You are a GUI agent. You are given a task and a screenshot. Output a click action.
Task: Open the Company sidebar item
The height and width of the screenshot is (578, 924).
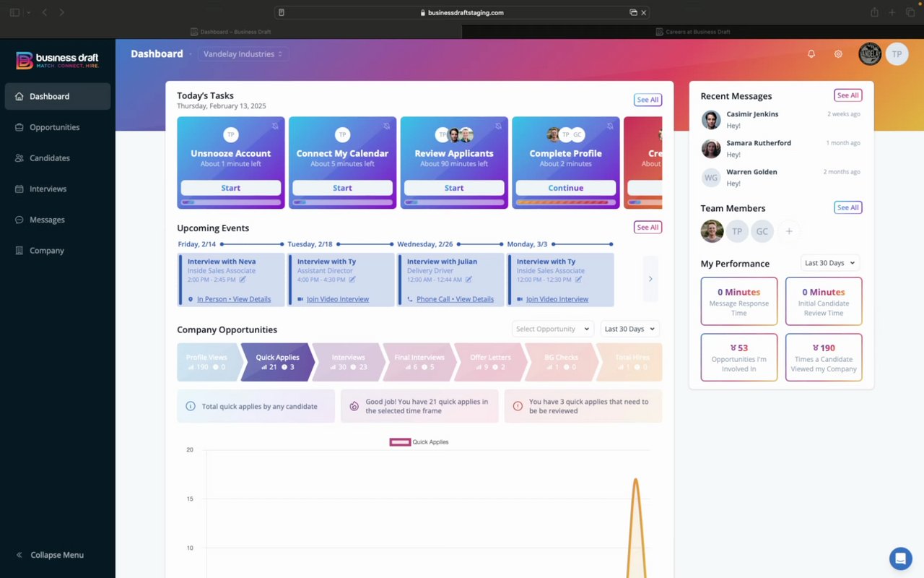pos(58,251)
